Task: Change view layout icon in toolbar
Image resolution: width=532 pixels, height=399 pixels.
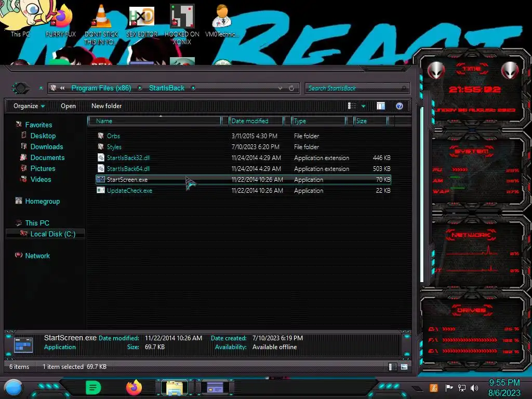Action: [352, 106]
